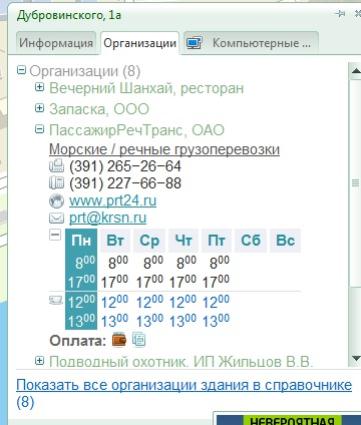The image size is (361, 425).
Task: Collapse ПассажирРечТранс, ОАО entry
Action: [39, 129]
